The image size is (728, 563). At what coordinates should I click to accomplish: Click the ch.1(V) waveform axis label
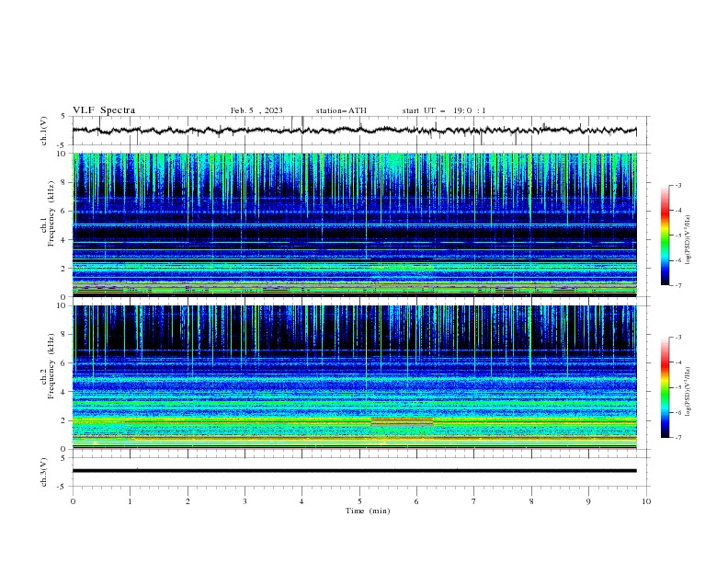44,131
